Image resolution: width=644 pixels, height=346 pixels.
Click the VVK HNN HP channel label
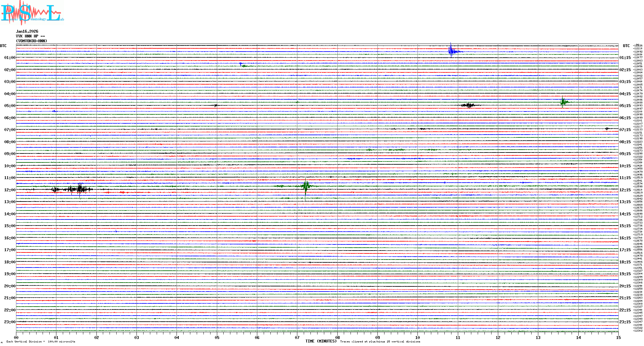point(30,36)
